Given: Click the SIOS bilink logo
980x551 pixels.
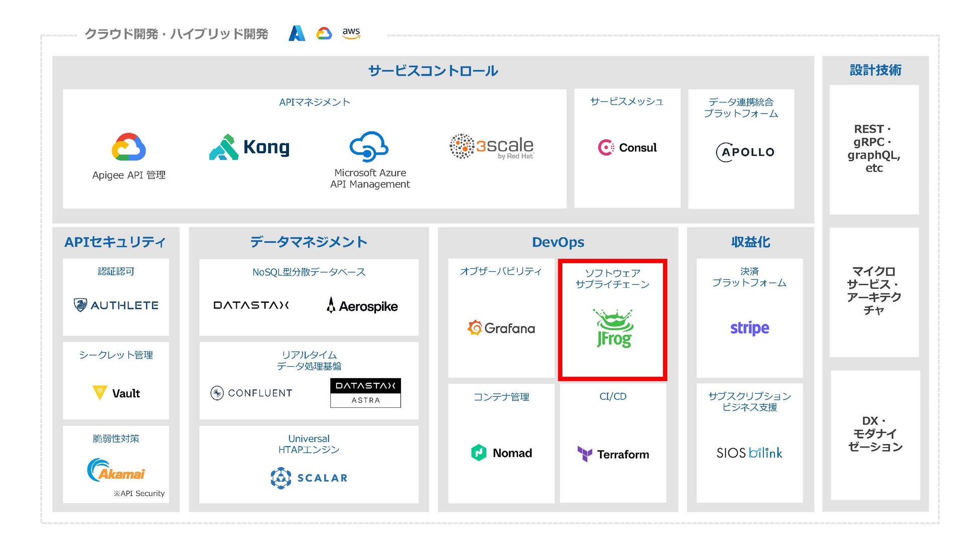Looking at the screenshot, I should point(749,453).
